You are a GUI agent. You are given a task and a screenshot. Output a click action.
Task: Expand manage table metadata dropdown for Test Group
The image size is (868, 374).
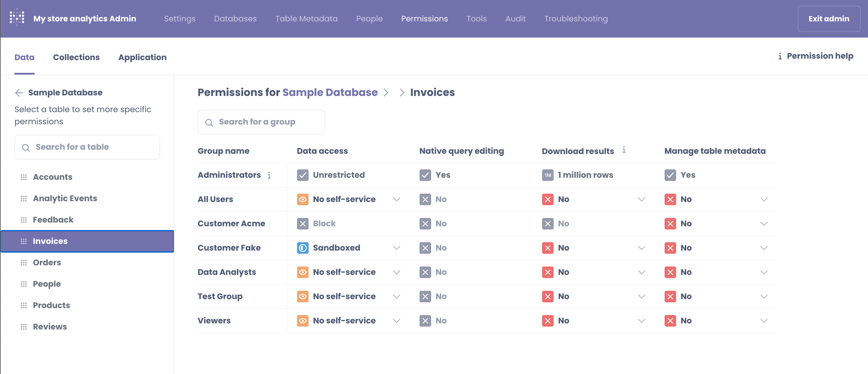point(764,296)
